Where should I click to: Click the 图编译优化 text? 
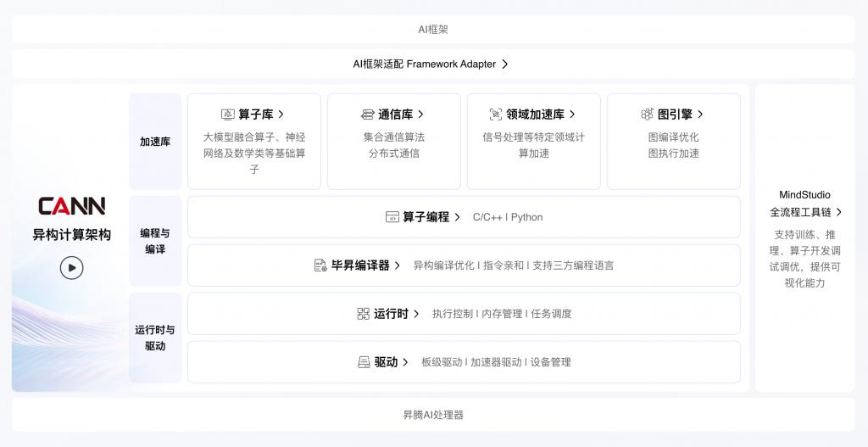(x=674, y=137)
